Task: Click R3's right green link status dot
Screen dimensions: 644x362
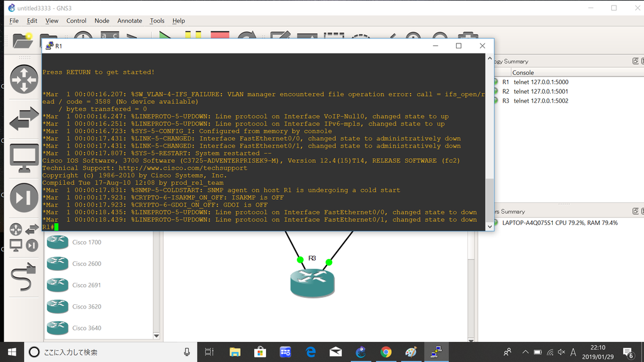Action: coord(328,262)
